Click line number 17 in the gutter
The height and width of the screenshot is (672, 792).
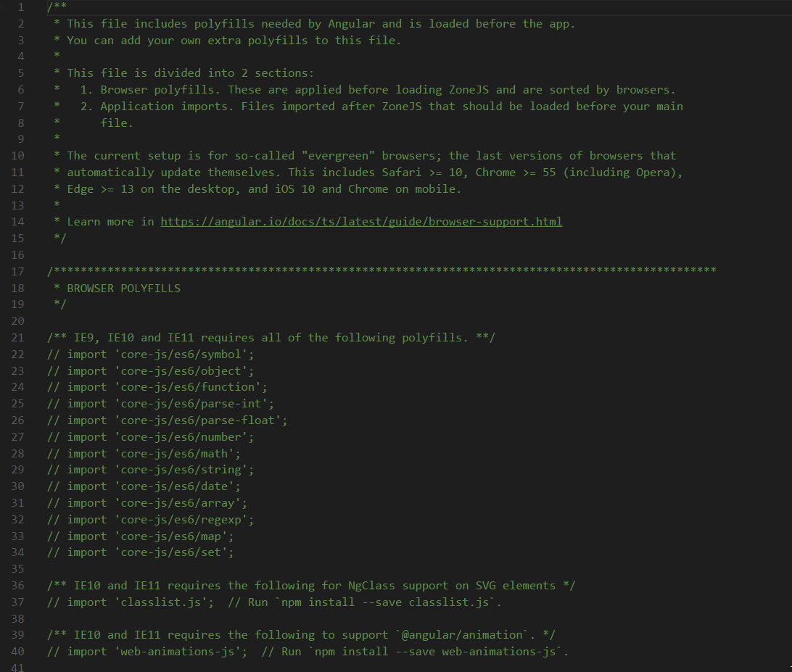(x=17, y=272)
